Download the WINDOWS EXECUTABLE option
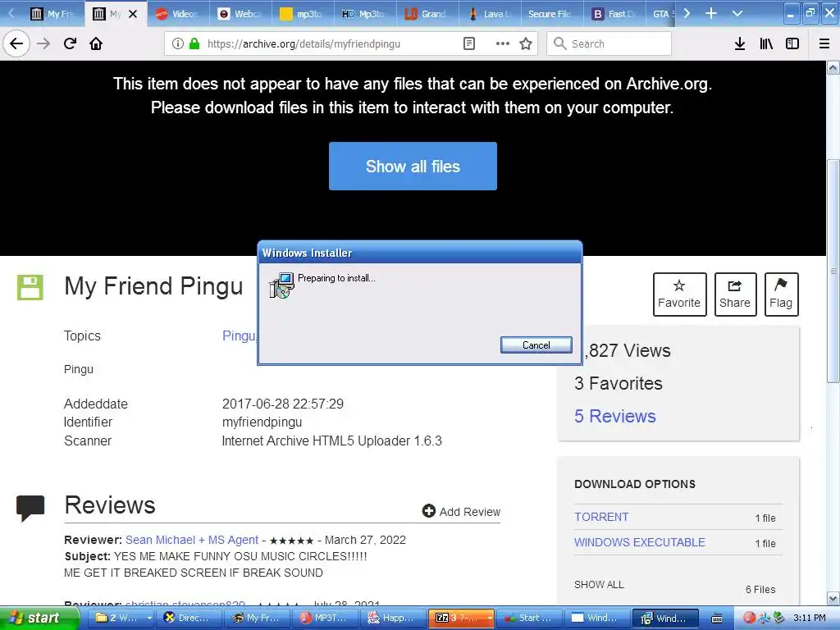Viewport: 840px width, 630px height. point(640,542)
